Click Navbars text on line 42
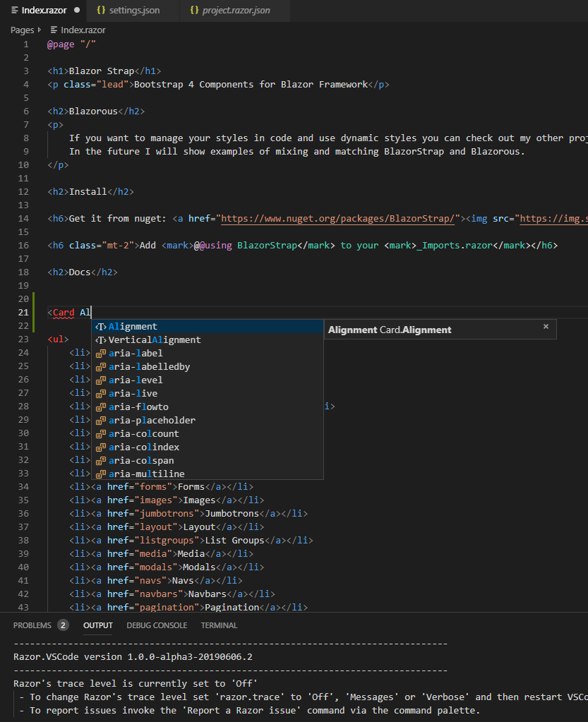Screen dimensions: 588x722 pyautogui.click(x=208, y=594)
